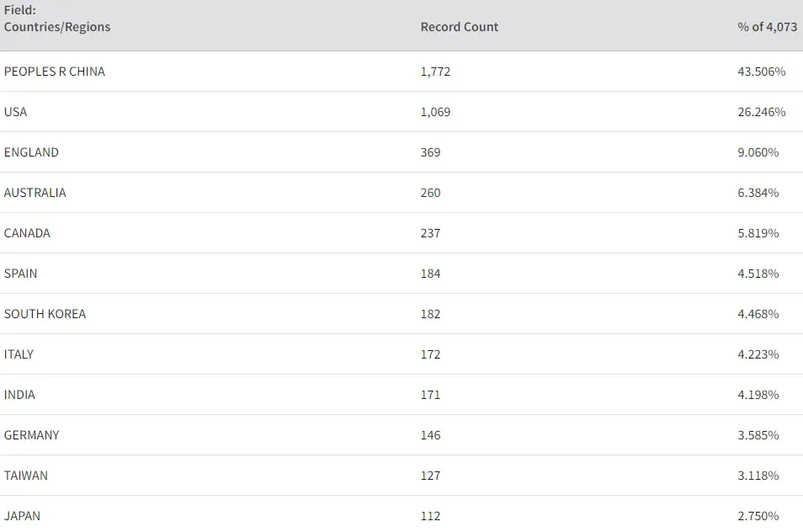Pick the INDIA row label
The width and height of the screenshot is (803, 532).
[20, 395]
